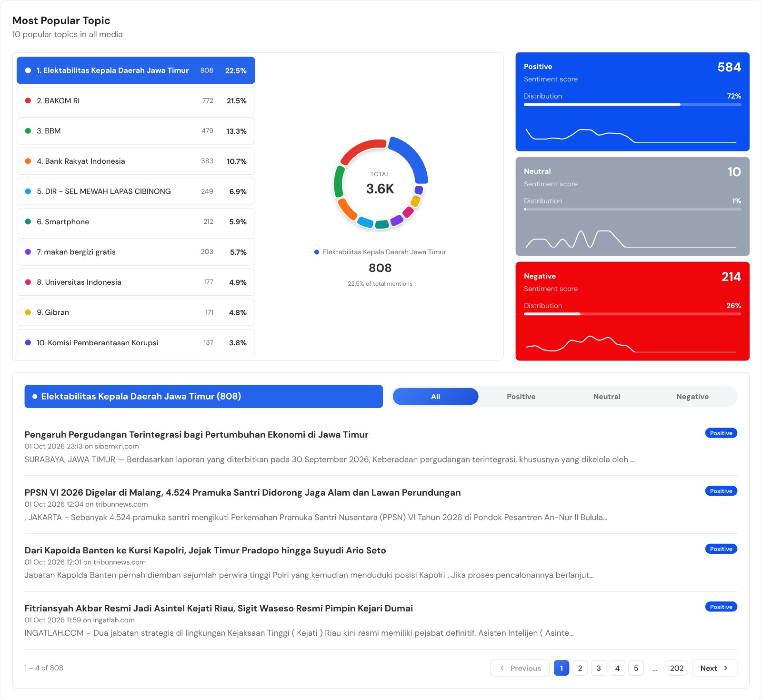Click the teal dot beside Smartphone
This screenshot has width=762, height=700.
point(28,221)
